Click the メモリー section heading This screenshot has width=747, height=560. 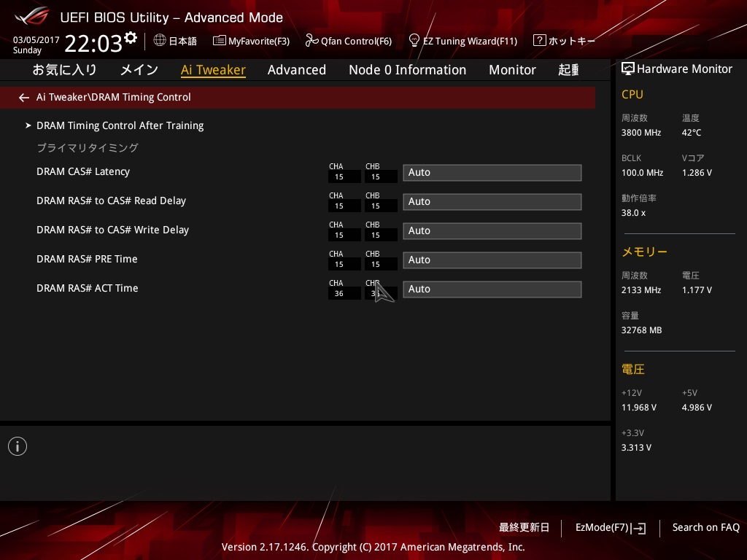pyautogui.click(x=645, y=252)
